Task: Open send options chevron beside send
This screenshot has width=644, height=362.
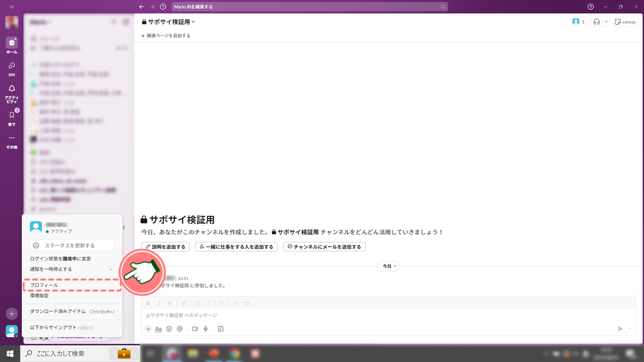Action: 630,329
